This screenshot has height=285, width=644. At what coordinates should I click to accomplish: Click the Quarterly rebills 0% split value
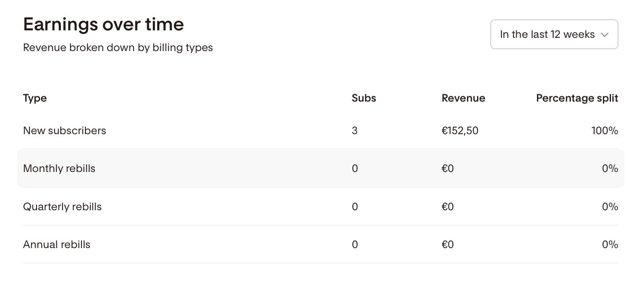610,207
